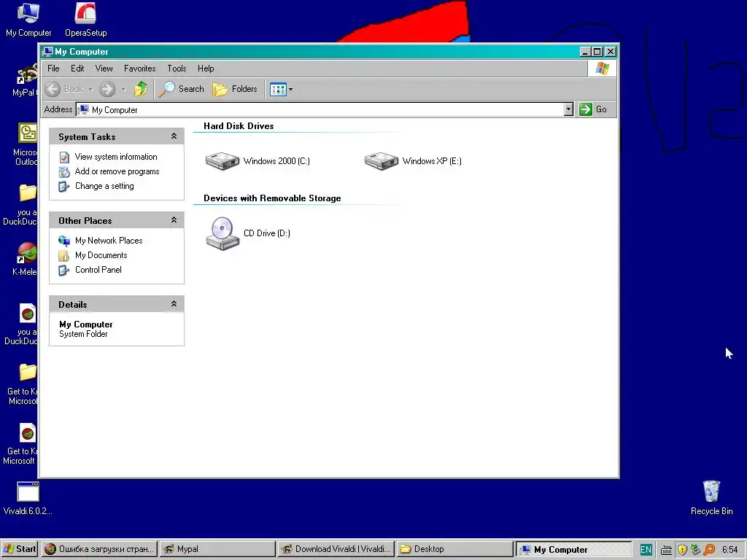The height and width of the screenshot is (560, 747).
Task: Select the My Computer desktop icon
Action: tap(28, 20)
